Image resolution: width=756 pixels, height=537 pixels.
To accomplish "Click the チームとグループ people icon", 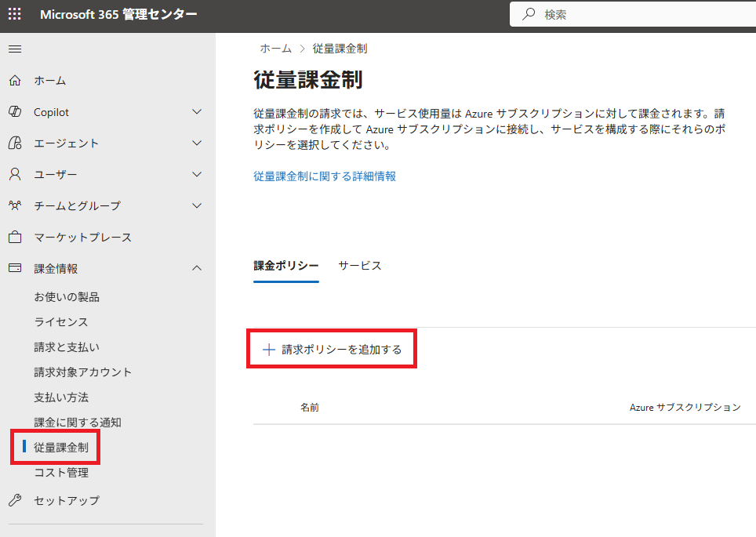I will (15, 206).
